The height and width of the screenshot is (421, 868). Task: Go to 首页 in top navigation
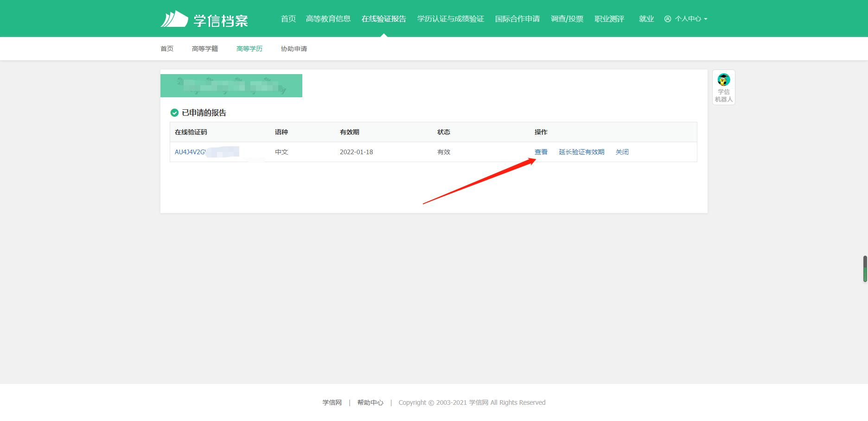[x=288, y=19]
